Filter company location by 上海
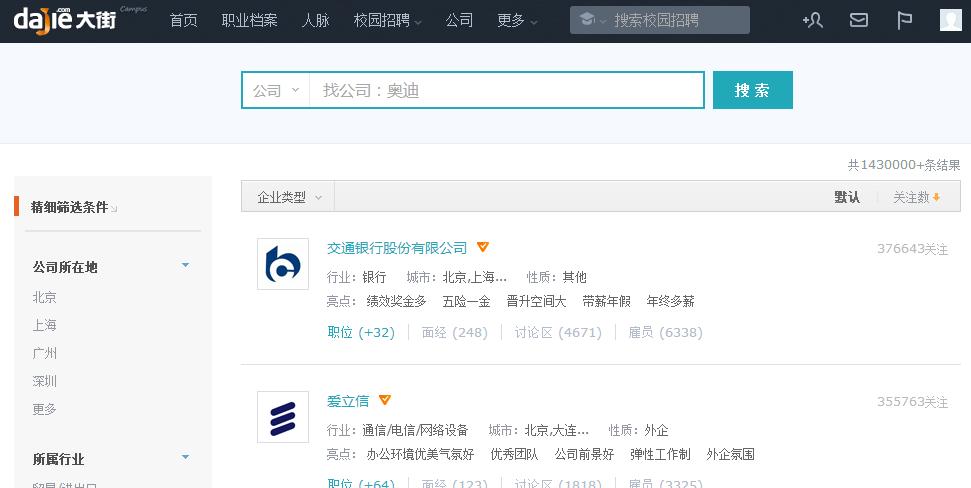 coord(45,325)
